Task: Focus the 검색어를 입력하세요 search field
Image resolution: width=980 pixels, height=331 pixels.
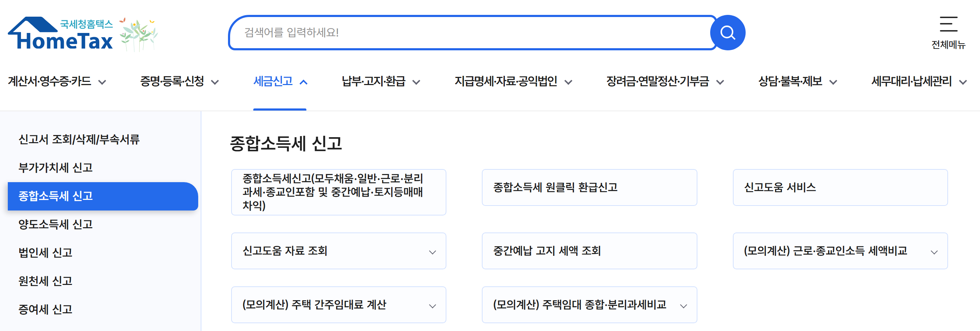Action: tap(472, 33)
